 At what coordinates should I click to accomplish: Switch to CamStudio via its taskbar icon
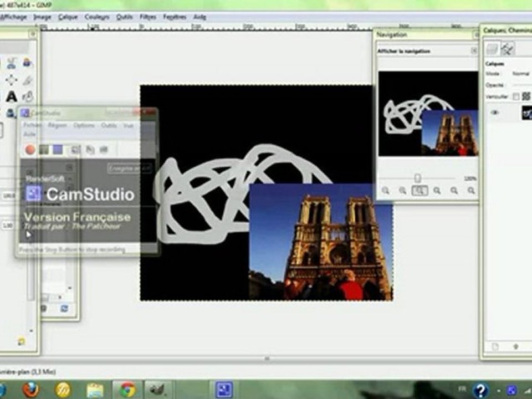(224, 390)
